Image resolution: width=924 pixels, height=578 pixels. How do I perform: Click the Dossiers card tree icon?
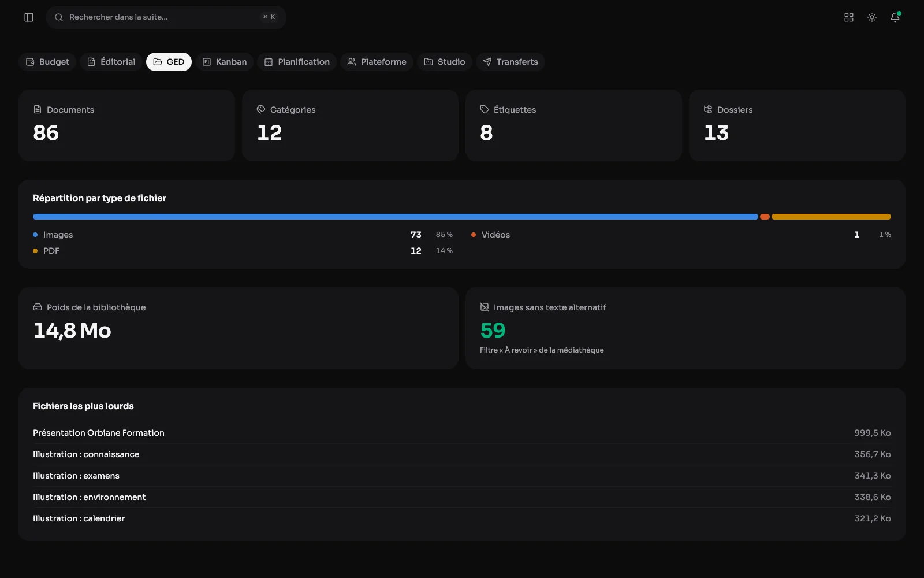[708, 109]
